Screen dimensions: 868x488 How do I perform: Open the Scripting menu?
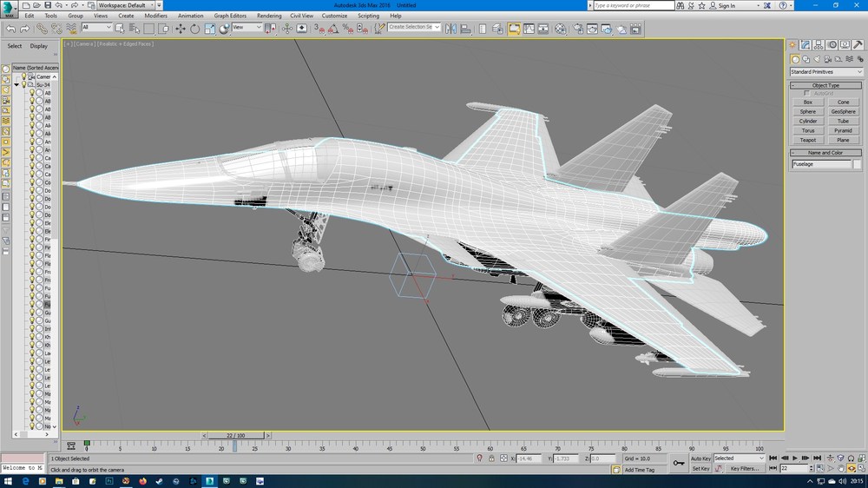coord(368,16)
